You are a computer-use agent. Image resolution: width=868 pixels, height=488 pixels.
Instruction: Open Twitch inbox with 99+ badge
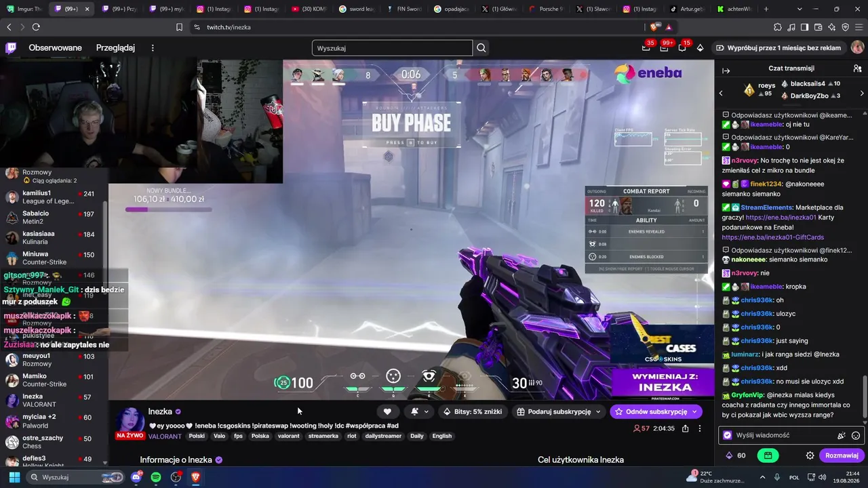point(664,47)
